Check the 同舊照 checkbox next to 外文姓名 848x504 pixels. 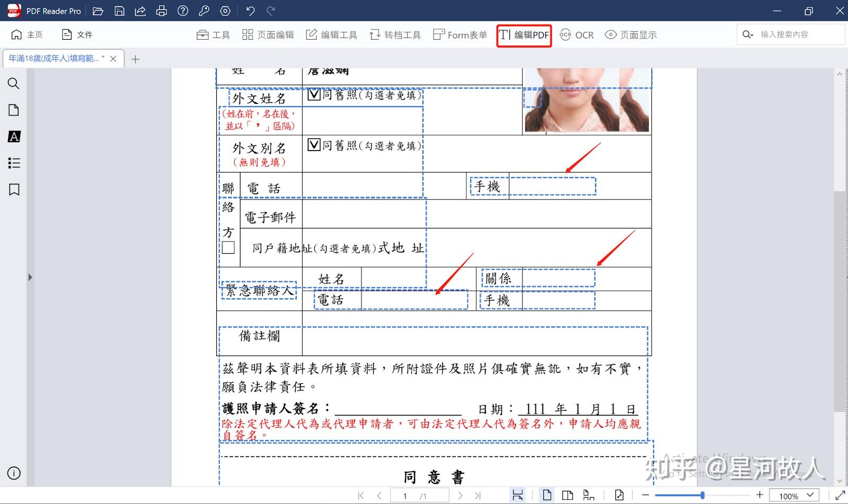pos(312,94)
